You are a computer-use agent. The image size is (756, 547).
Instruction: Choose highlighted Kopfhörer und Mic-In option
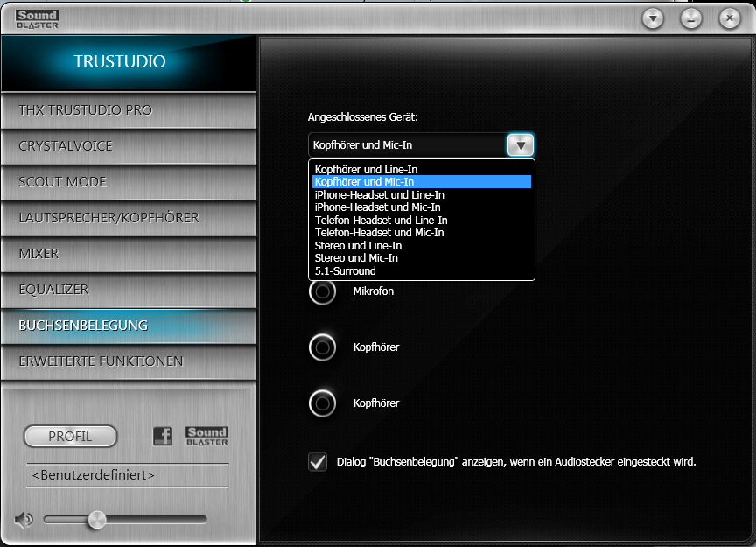(x=422, y=182)
